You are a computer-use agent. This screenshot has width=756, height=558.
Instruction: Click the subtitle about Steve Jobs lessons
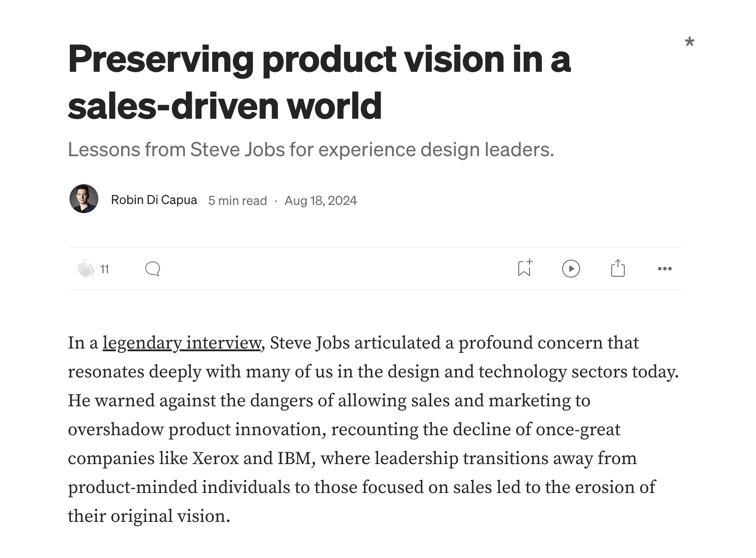[x=311, y=149]
